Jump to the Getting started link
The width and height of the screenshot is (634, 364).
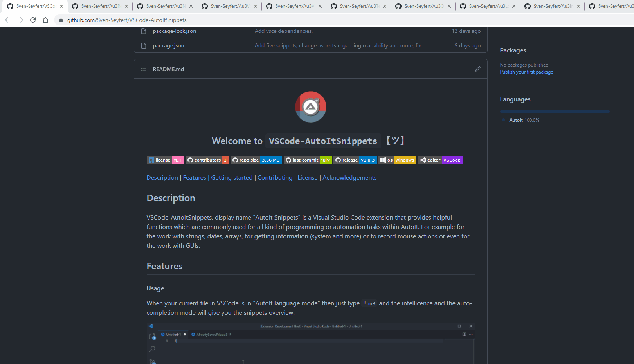point(232,178)
